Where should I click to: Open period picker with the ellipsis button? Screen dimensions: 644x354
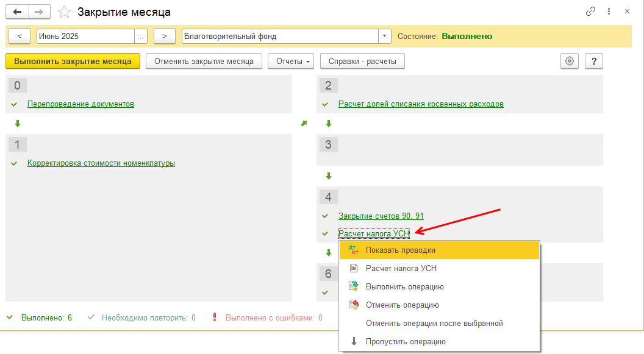click(x=141, y=36)
